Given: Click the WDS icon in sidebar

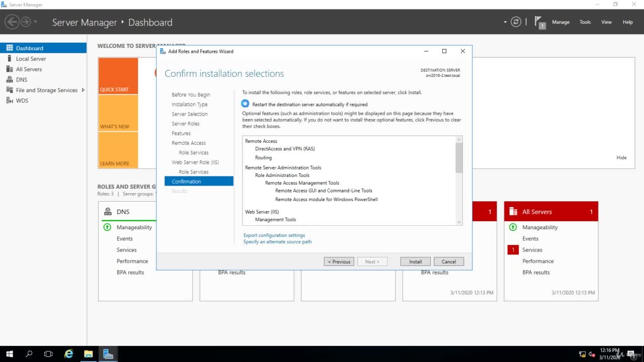Looking at the screenshot, I should [x=9, y=101].
